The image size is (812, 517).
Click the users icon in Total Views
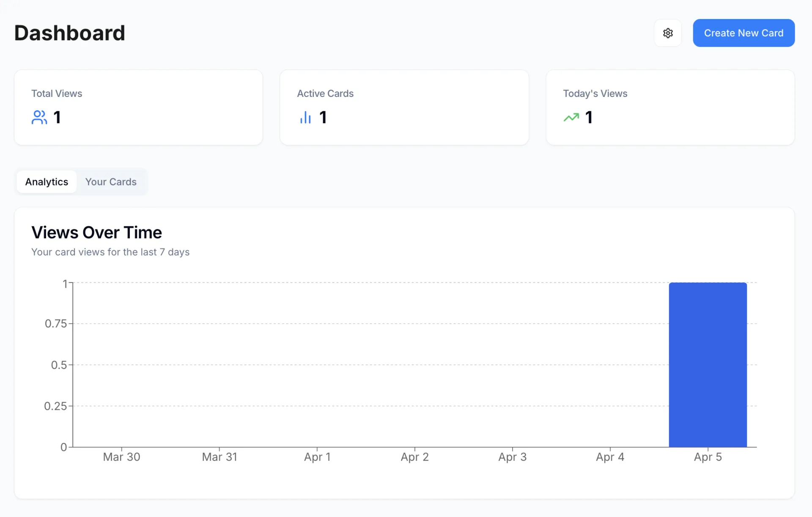click(39, 117)
